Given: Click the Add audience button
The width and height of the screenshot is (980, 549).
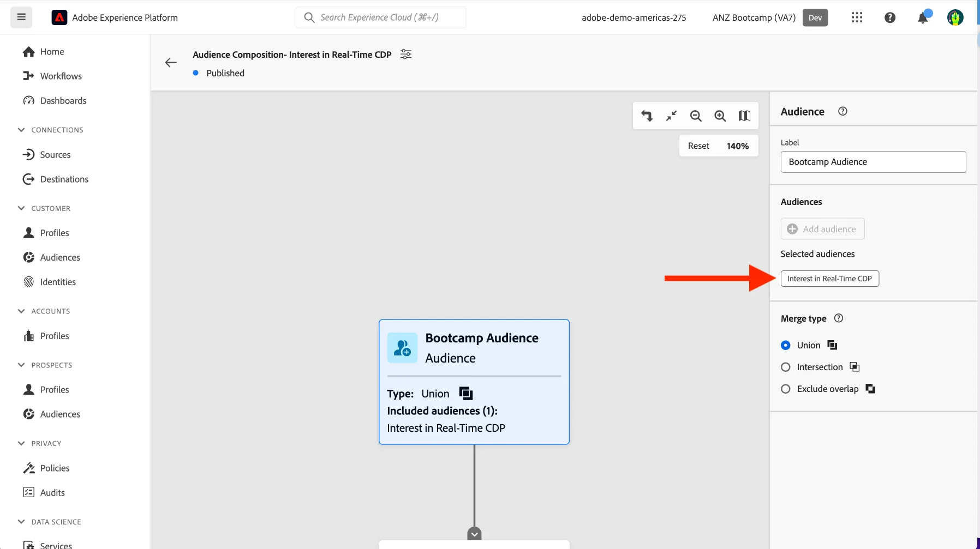Looking at the screenshot, I should click(x=822, y=229).
